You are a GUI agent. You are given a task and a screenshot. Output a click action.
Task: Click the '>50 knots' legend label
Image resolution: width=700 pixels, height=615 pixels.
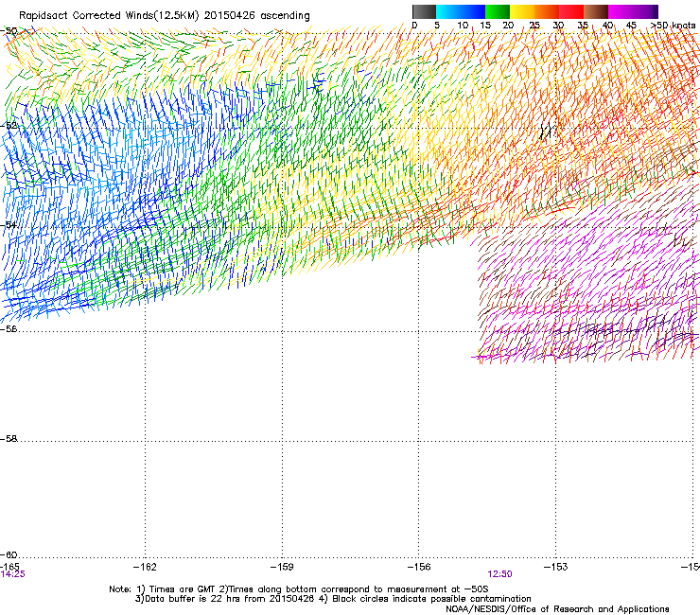point(673,26)
